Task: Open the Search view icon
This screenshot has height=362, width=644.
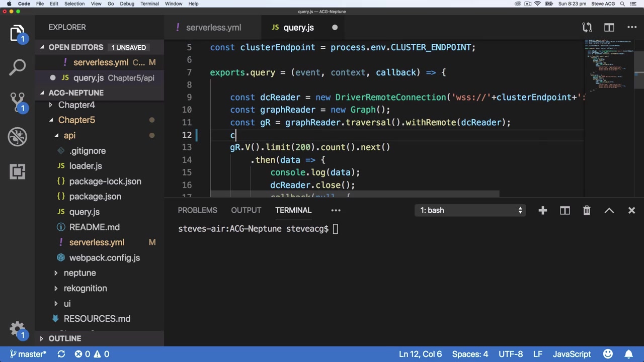Action: point(17,67)
